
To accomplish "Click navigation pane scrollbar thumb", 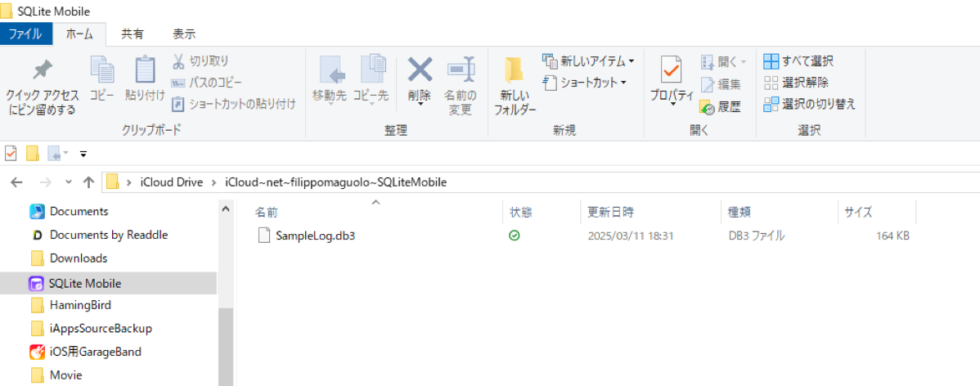I will (x=226, y=347).
